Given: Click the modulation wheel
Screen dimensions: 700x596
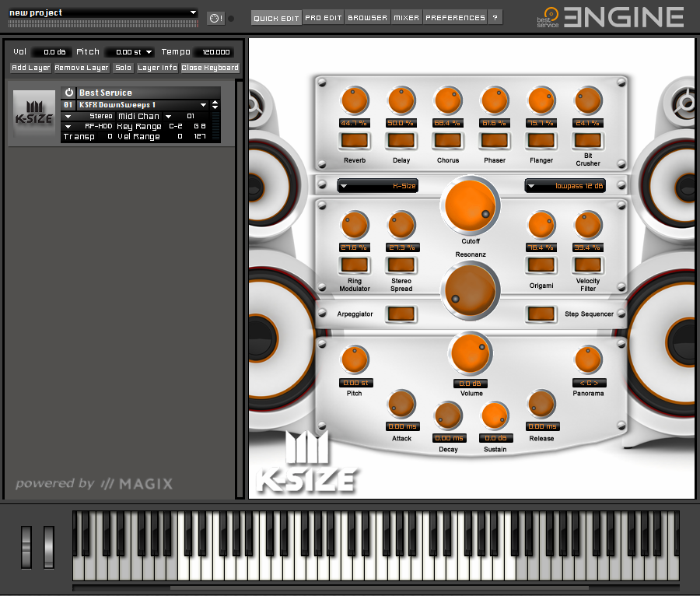Looking at the screenshot, I should tap(49, 547).
